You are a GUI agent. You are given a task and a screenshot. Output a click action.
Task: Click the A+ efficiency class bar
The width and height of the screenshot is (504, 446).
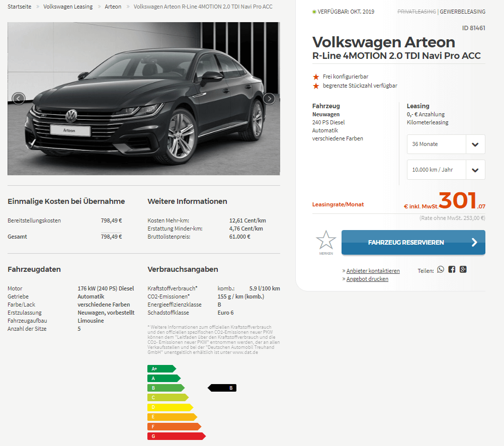tap(161, 369)
